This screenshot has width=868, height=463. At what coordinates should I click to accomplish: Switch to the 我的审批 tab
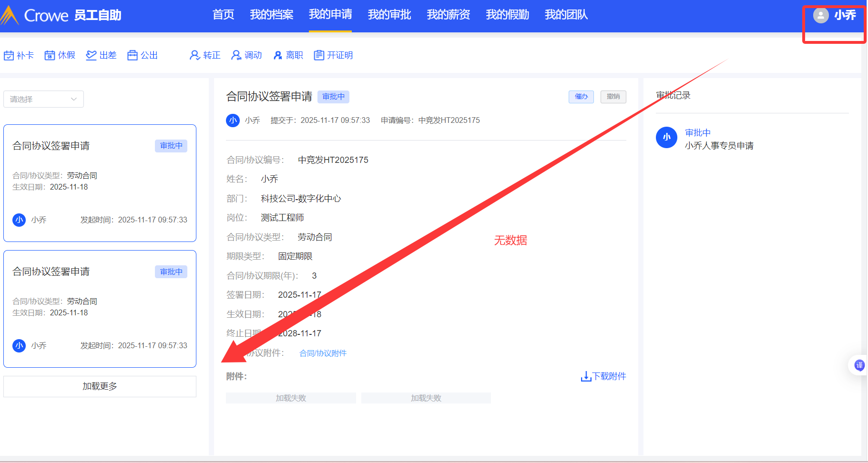[389, 15]
